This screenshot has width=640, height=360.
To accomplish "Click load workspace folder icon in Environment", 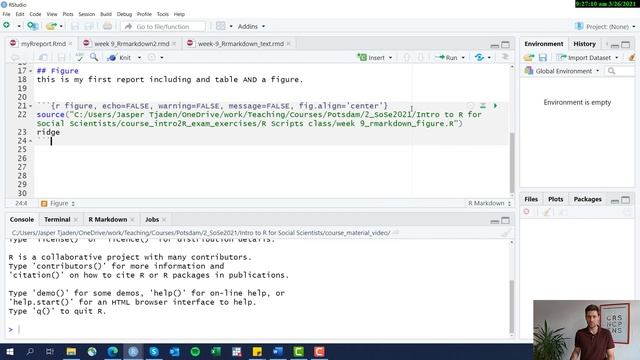I will (x=529, y=58).
